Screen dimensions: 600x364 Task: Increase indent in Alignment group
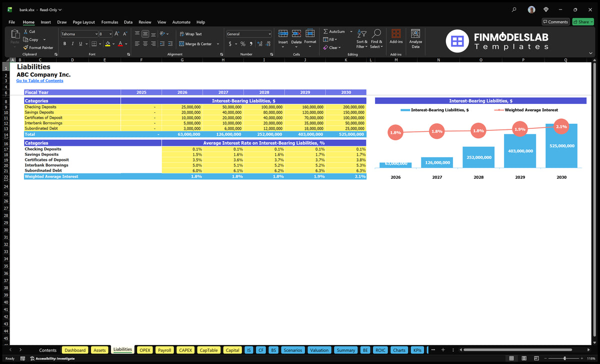coord(171,44)
